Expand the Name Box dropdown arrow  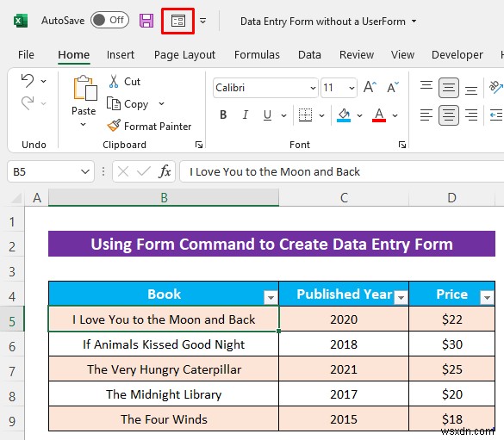point(85,172)
